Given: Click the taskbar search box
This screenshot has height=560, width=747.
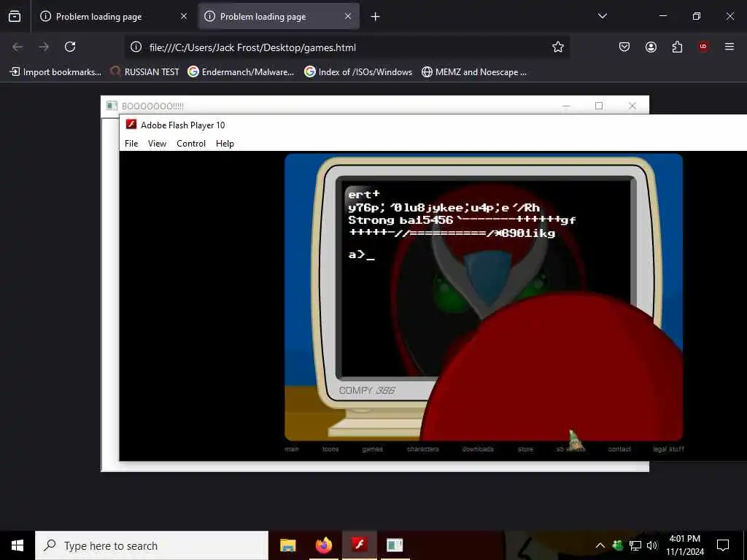Looking at the screenshot, I should (x=152, y=545).
